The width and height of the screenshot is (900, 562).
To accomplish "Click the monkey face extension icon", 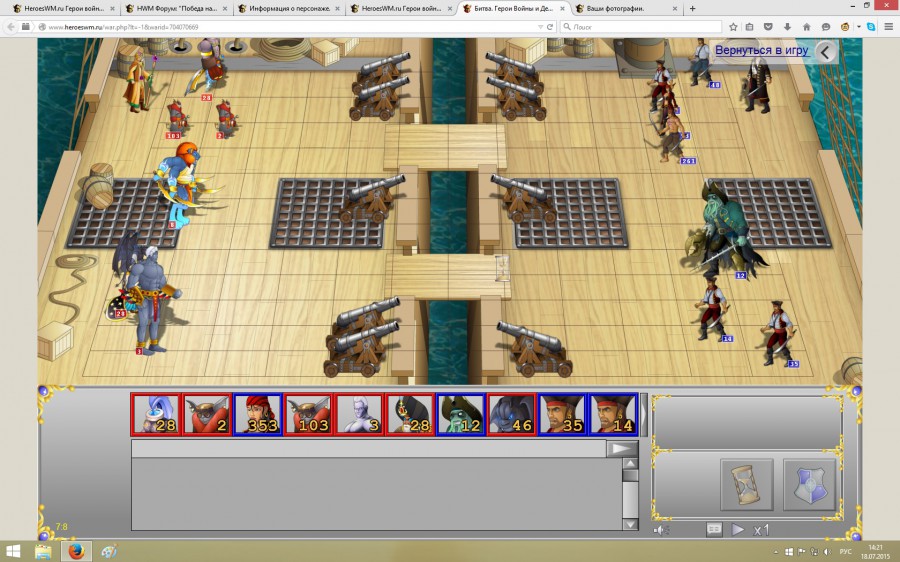I will tap(845, 27).
